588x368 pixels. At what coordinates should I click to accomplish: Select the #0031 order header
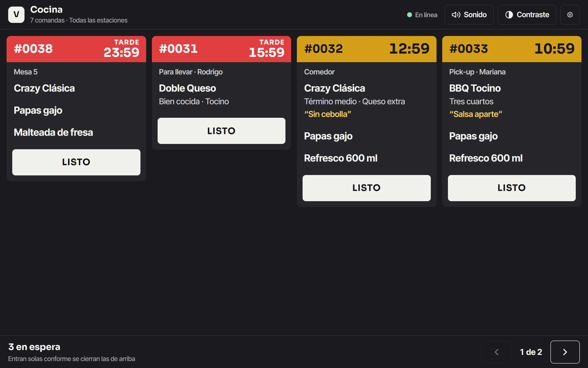coord(221,49)
